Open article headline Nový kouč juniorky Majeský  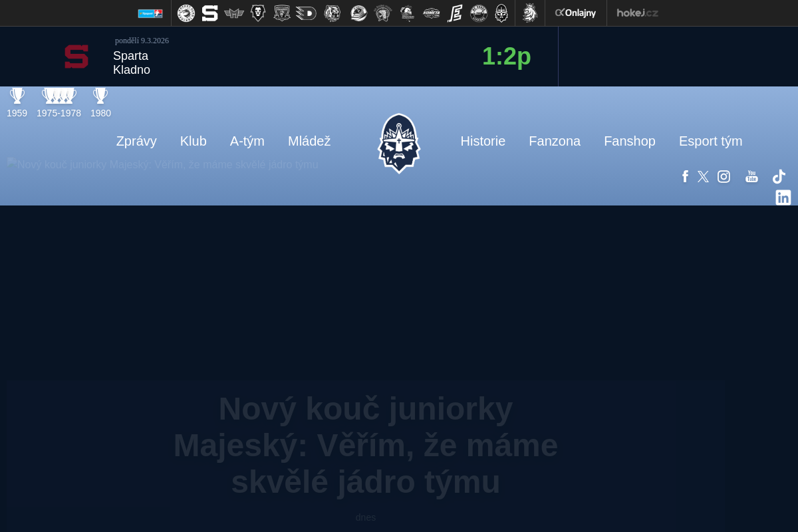click(x=366, y=445)
